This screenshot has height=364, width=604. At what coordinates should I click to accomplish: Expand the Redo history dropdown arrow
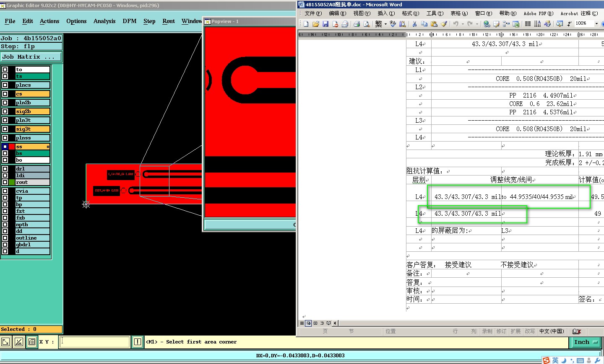(477, 24)
